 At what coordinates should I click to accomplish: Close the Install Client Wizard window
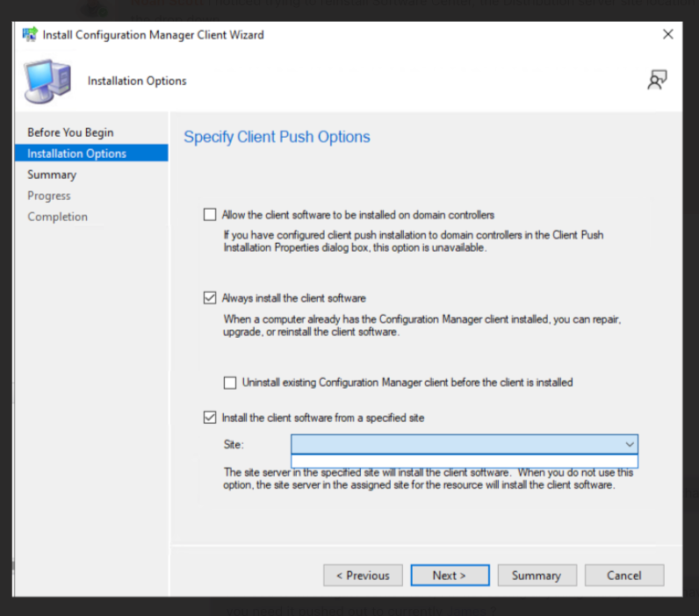[667, 34]
